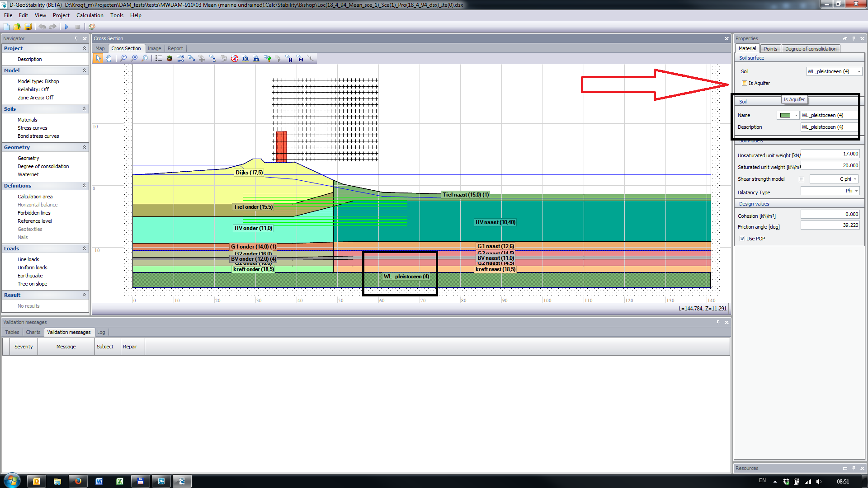Screen dimensions: 868x488
Task: Start calculation with the play icon
Action: (x=66, y=27)
